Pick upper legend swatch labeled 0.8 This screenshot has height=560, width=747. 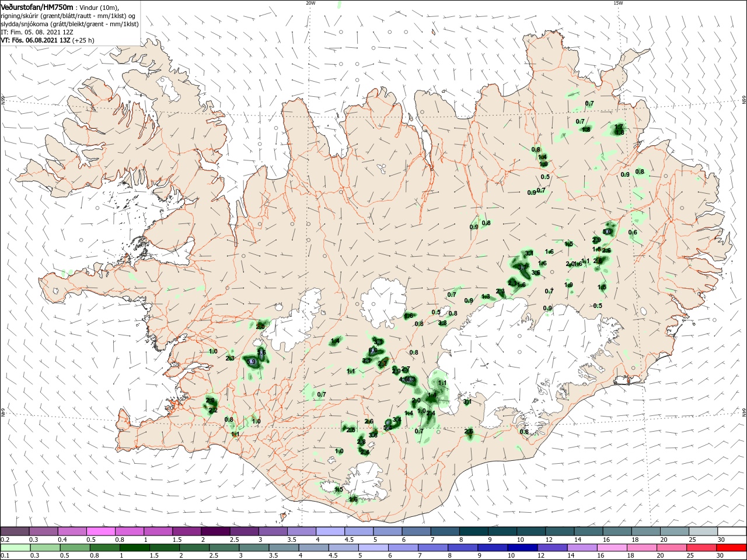click(130, 531)
